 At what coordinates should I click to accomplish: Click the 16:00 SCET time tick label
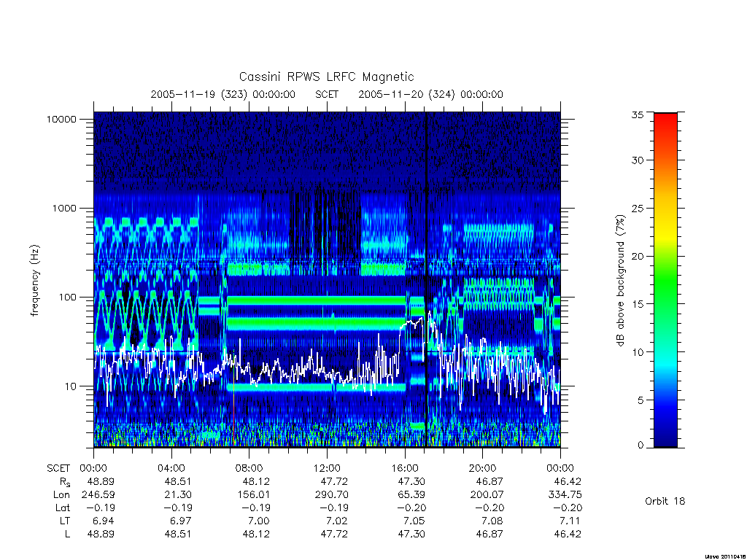[405, 468]
